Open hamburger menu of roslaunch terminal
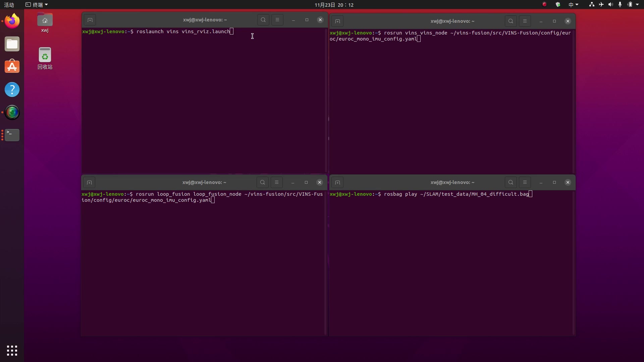Viewport: 644px width, 362px height. (x=277, y=20)
